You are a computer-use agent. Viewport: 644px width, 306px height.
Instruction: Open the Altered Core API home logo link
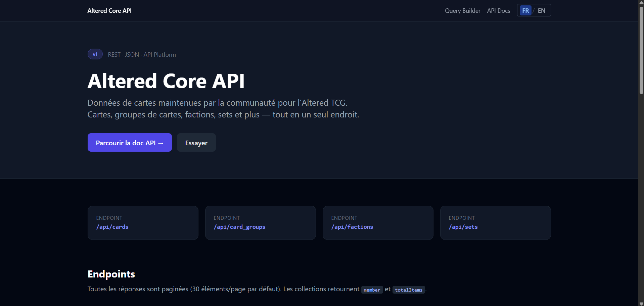pyautogui.click(x=109, y=11)
